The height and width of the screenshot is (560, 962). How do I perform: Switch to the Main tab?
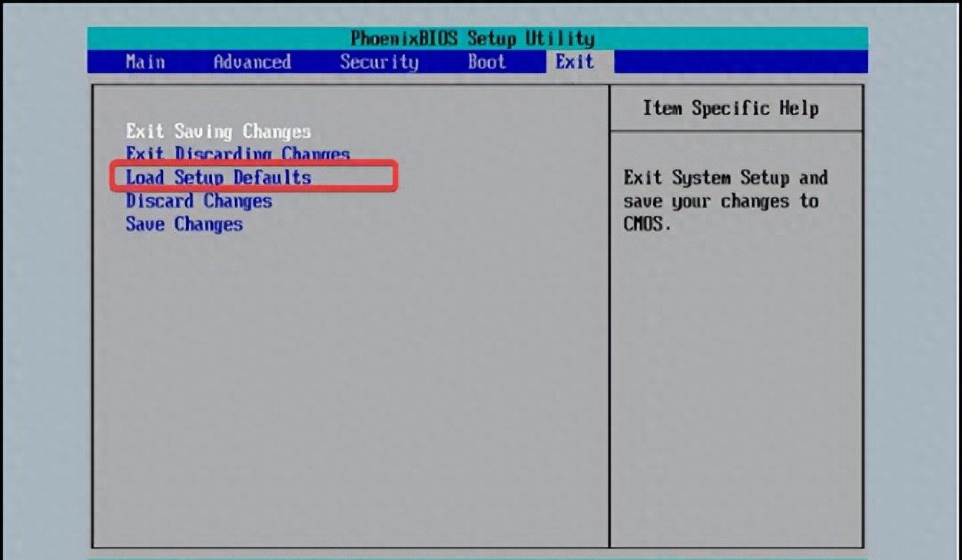point(145,62)
